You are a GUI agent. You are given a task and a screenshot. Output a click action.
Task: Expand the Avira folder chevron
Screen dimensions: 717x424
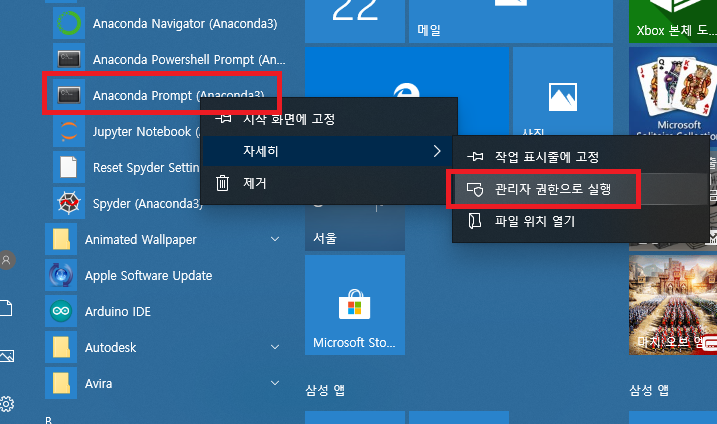click(275, 383)
